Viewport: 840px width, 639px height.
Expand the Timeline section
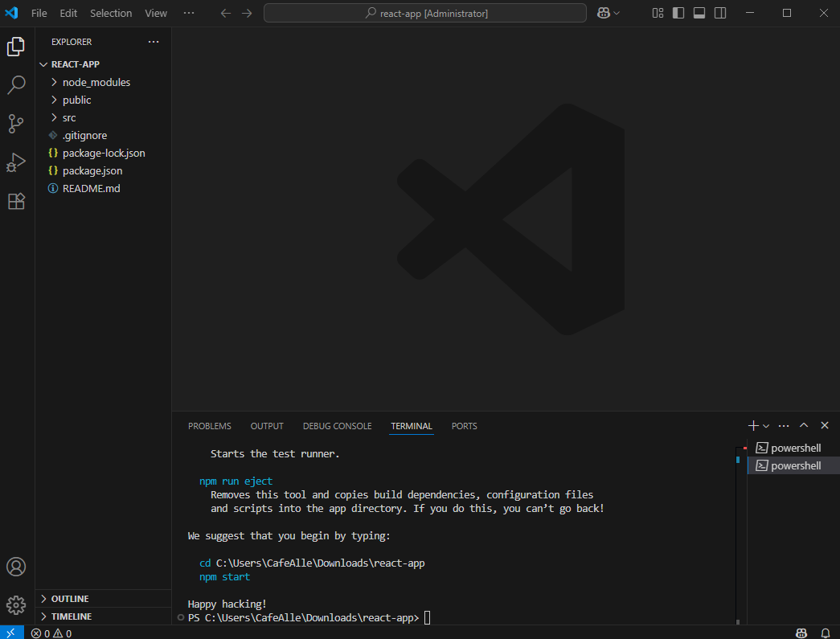click(x=104, y=616)
